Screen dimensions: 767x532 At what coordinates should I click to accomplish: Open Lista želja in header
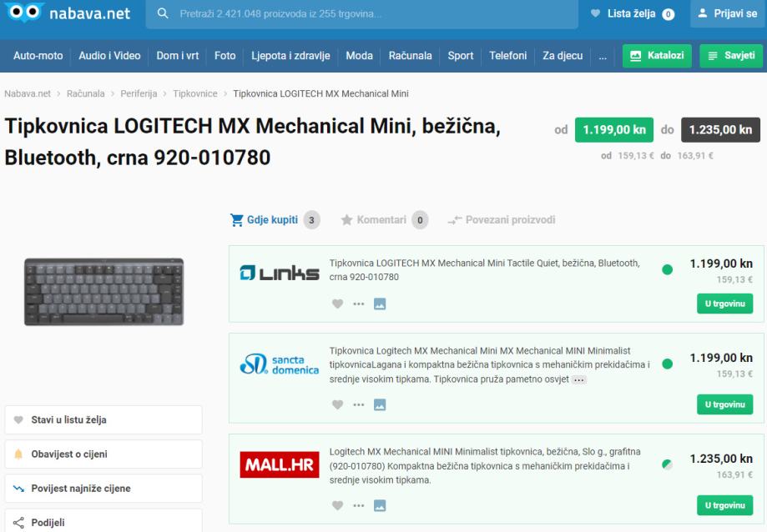633,13
